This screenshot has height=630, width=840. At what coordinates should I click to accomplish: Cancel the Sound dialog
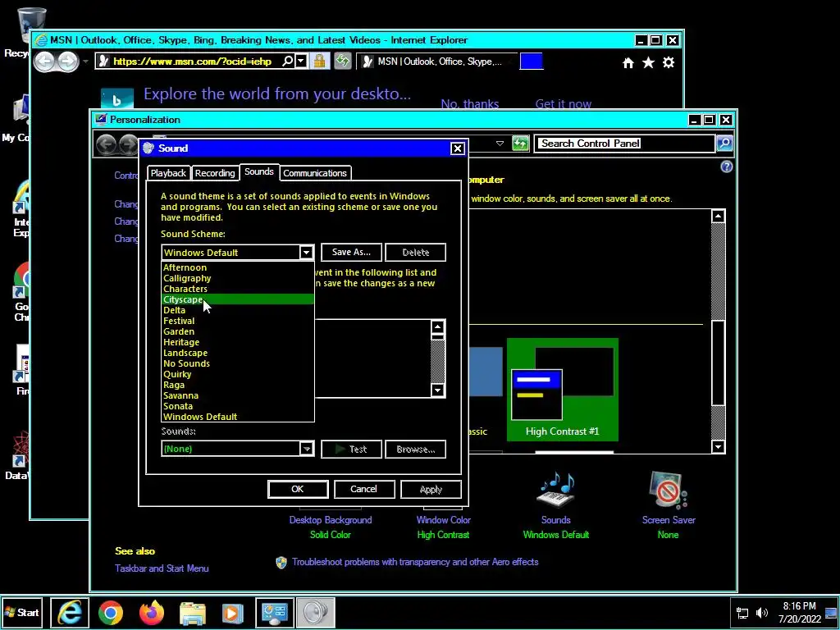click(363, 489)
